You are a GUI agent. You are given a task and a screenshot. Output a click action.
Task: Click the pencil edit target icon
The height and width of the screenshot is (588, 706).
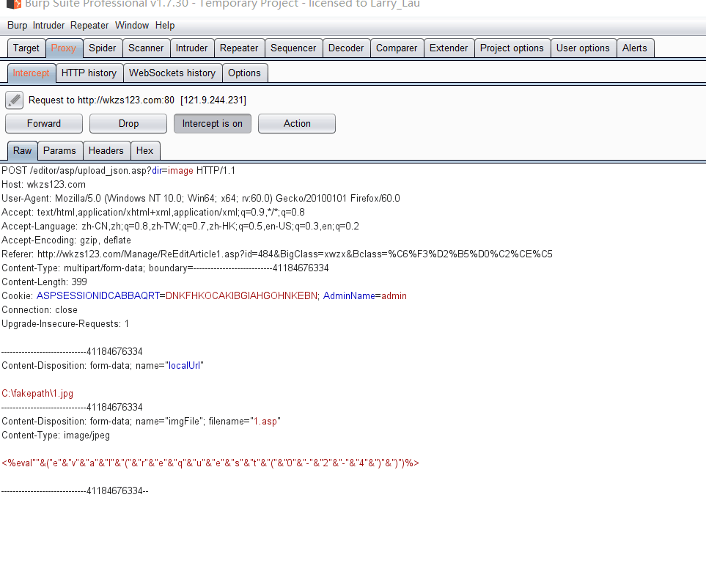[15, 100]
